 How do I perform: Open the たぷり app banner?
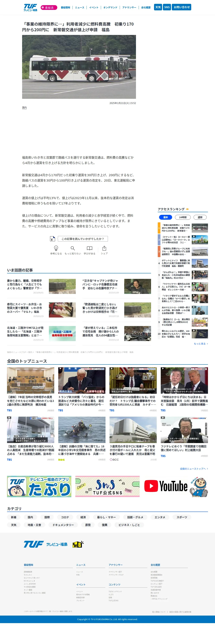point(39,486)
